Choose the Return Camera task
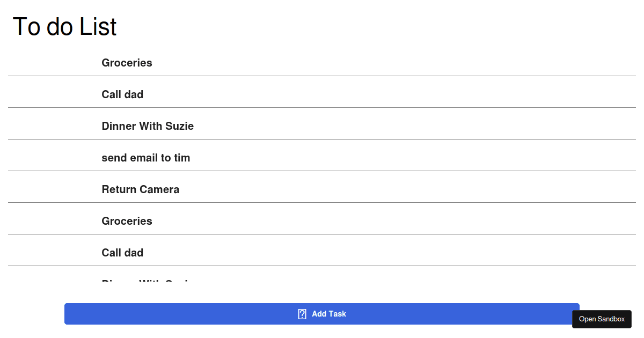Screen dimensions: 644x338 coord(141,189)
